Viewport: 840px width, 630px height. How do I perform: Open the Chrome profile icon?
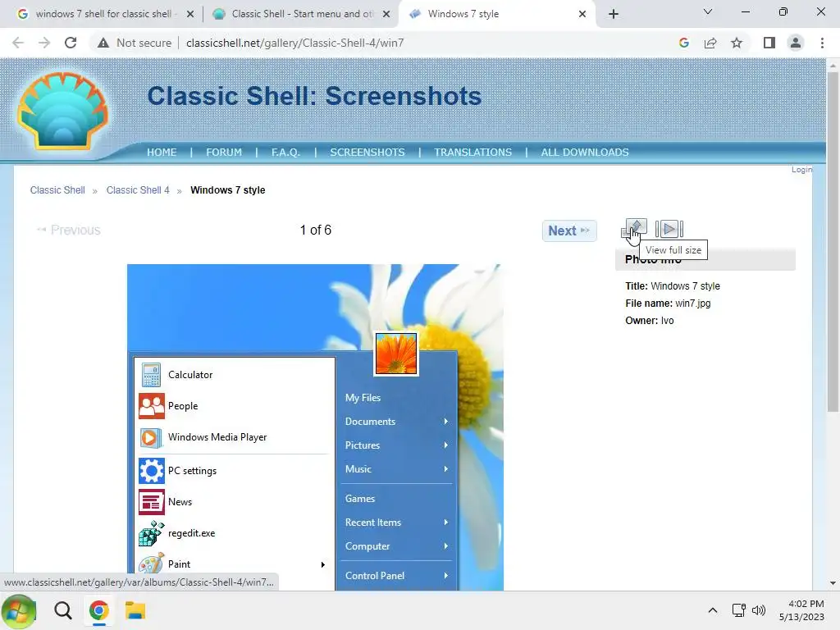coord(796,43)
